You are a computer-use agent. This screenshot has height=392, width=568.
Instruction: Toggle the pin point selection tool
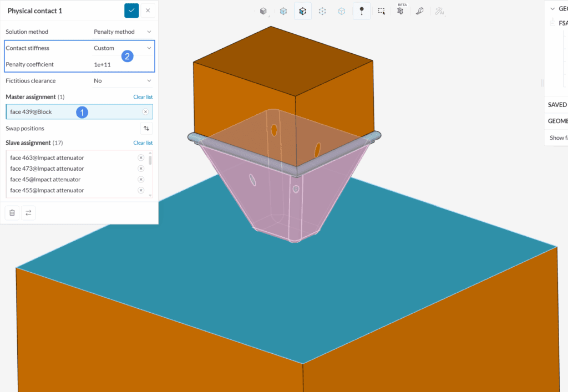362,11
